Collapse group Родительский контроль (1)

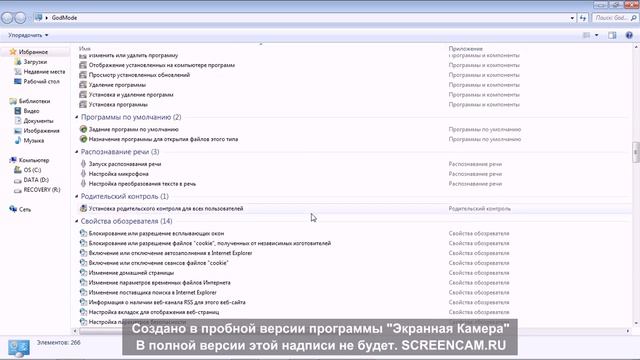[77, 196]
